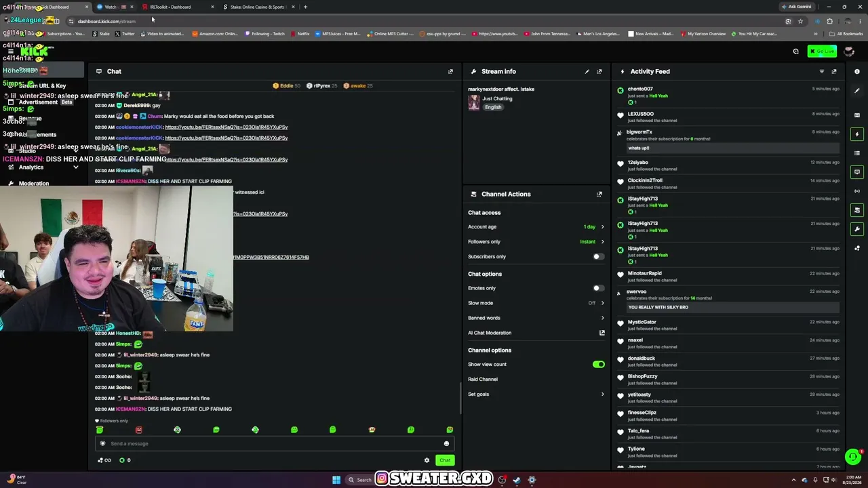Open the AI Chat Moderation external link
Image resolution: width=868 pixels, height=488 pixels.
[601, 333]
